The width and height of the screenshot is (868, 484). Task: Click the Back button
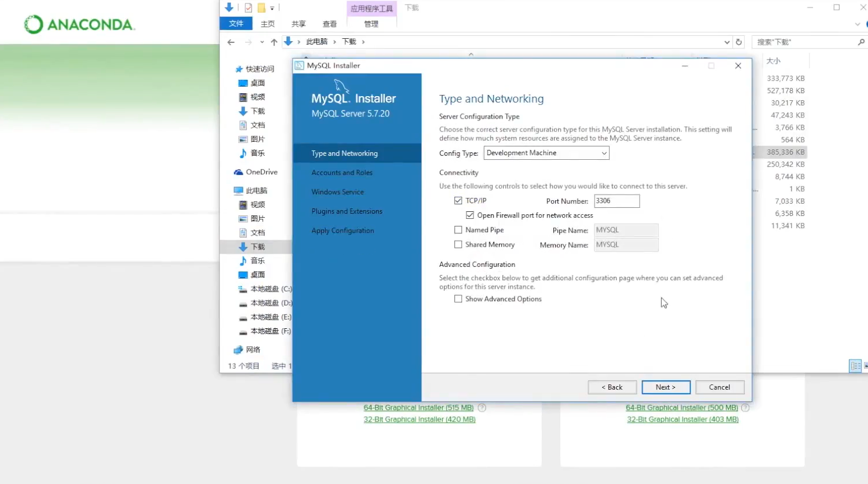point(612,387)
